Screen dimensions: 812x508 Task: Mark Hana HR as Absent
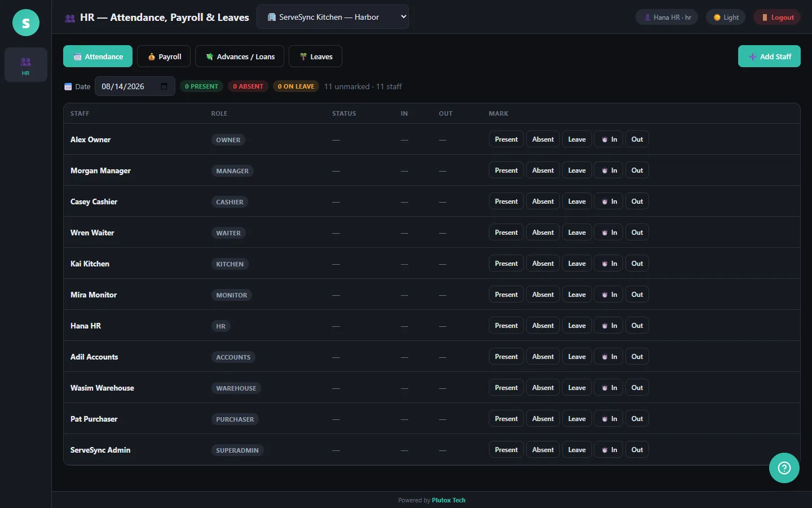click(x=543, y=326)
